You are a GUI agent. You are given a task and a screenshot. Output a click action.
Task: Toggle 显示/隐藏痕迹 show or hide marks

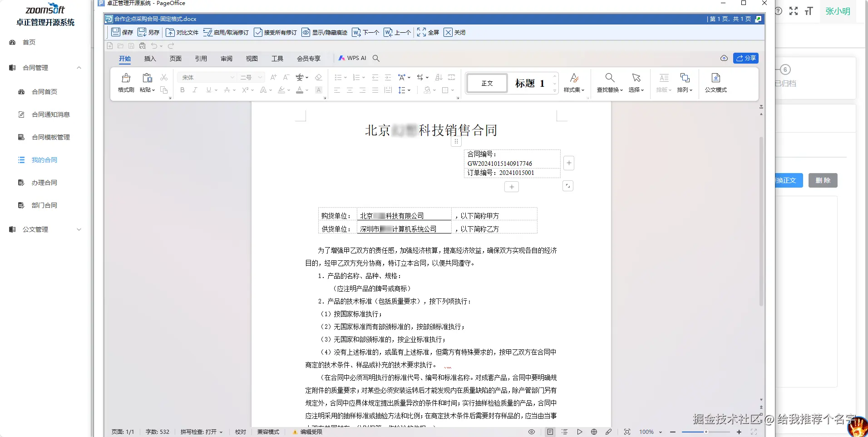pos(325,32)
